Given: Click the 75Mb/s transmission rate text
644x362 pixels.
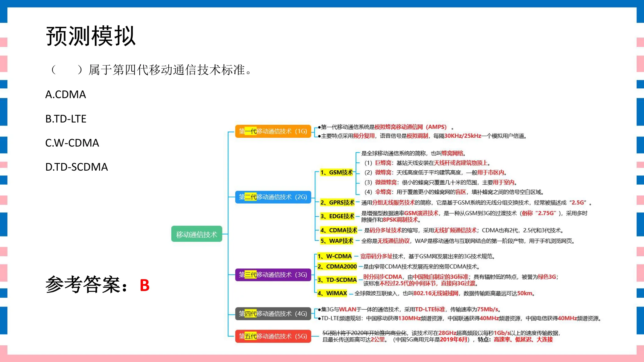Looking at the screenshot, I should 487,309.
